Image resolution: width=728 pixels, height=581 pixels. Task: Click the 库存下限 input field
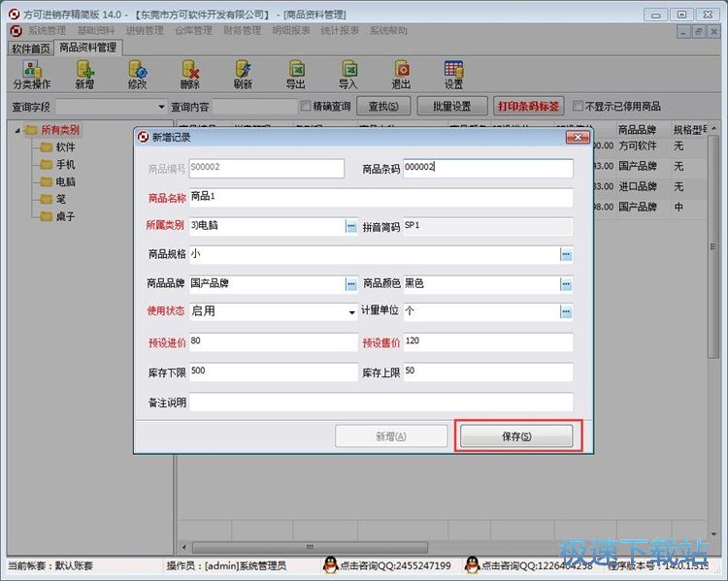tap(274, 372)
